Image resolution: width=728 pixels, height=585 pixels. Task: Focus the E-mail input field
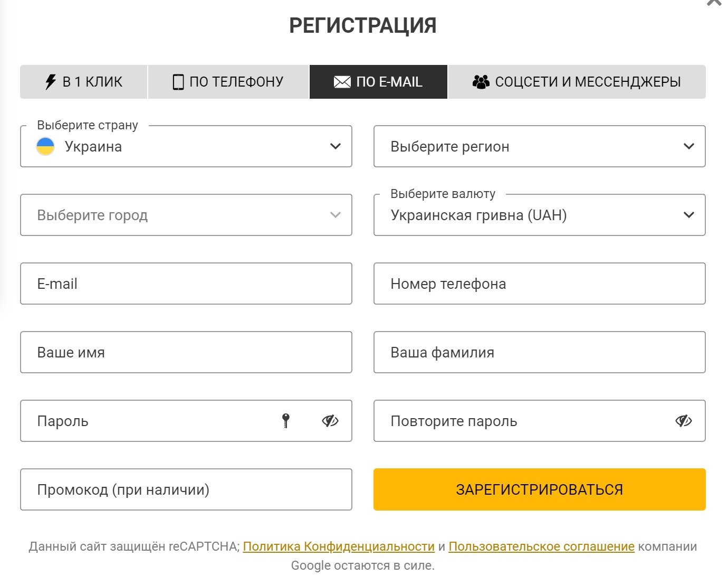coord(186,284)
